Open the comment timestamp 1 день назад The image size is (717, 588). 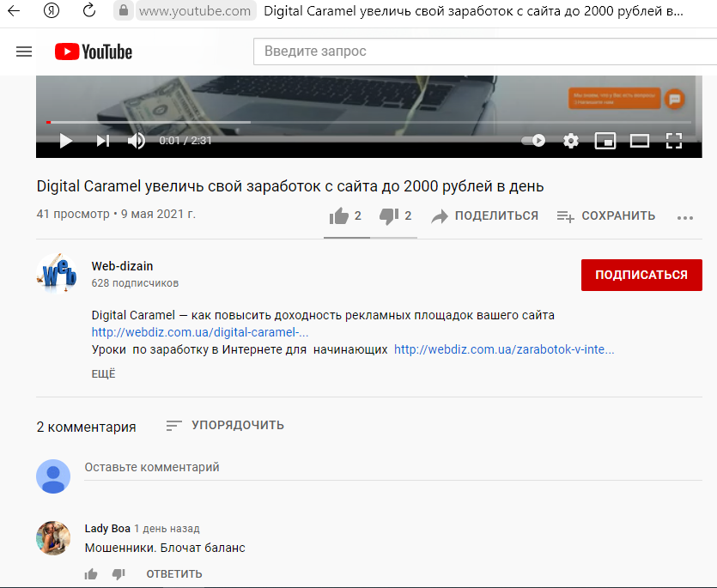[167, 529]
